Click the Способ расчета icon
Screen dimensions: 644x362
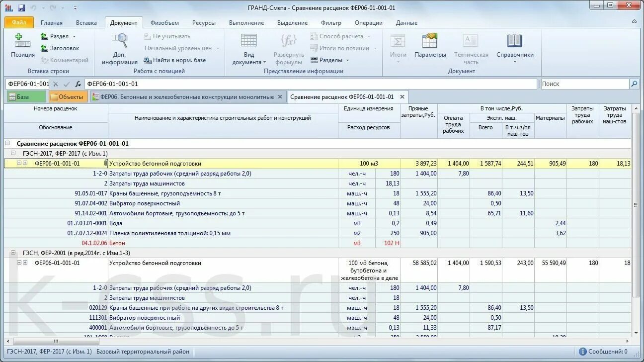314,36
